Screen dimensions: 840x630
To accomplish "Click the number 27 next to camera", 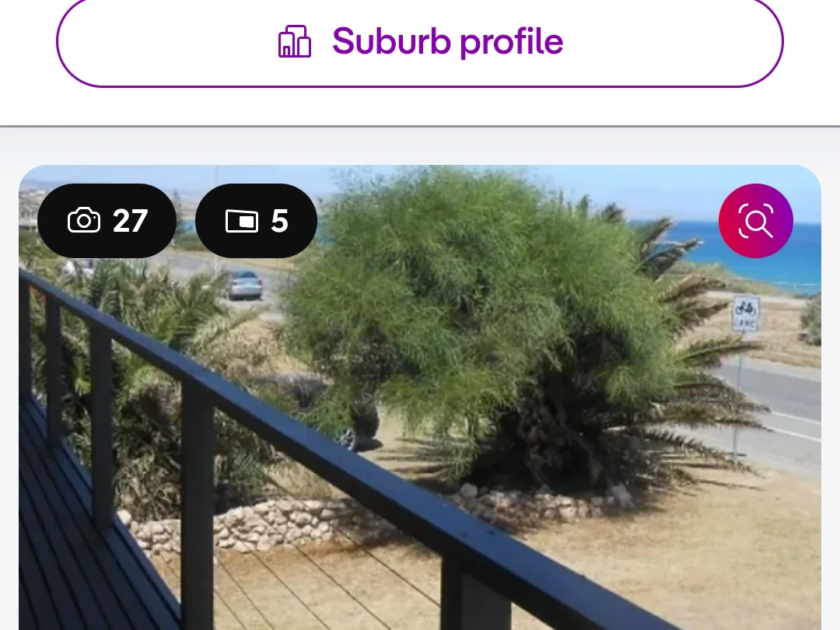I will (130, 221).
